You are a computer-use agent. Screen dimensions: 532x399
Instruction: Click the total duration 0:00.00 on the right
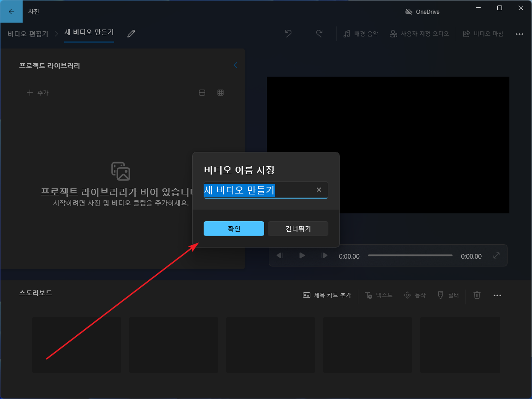pos(471,256)
